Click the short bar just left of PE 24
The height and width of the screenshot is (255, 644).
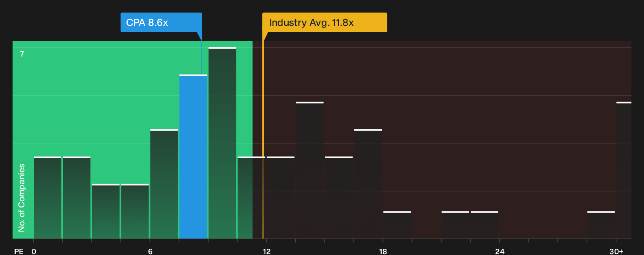click(x=485, y=225)
